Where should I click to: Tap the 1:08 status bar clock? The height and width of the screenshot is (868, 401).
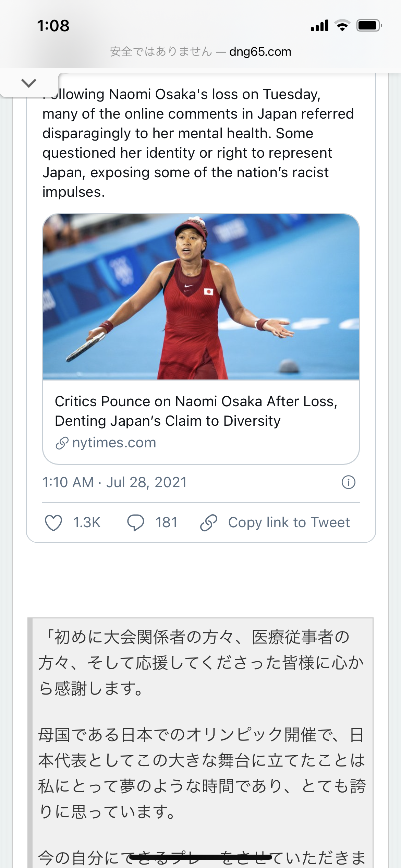(53, 26)
